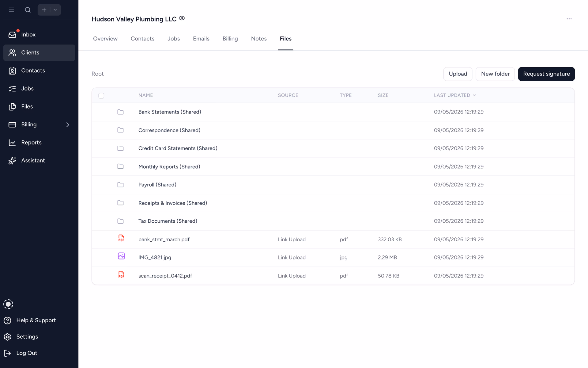Viewport: 588px width, 368px height.
Task: Click the circular status icon above Help
Action: pyautogui.click(x=8, y=304)
